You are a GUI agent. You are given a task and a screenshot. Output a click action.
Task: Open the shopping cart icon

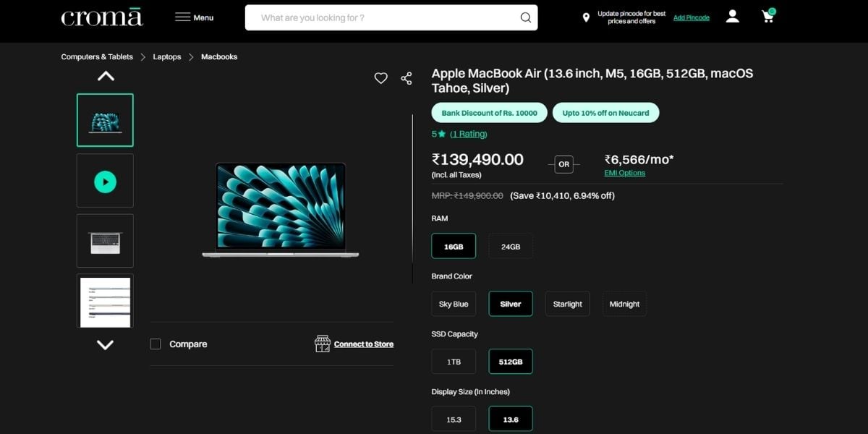pyautogui.click(x=768, y=16)
